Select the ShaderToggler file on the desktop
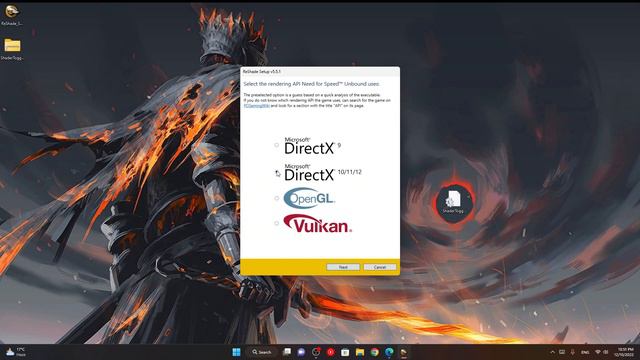The height and width of the screenshot is (360, 640). click(453, 202)
